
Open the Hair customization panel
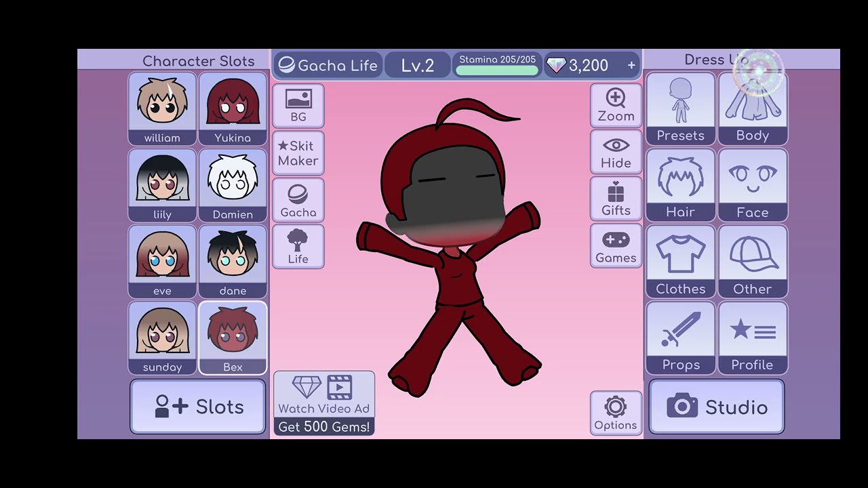(x=681, y=186)
